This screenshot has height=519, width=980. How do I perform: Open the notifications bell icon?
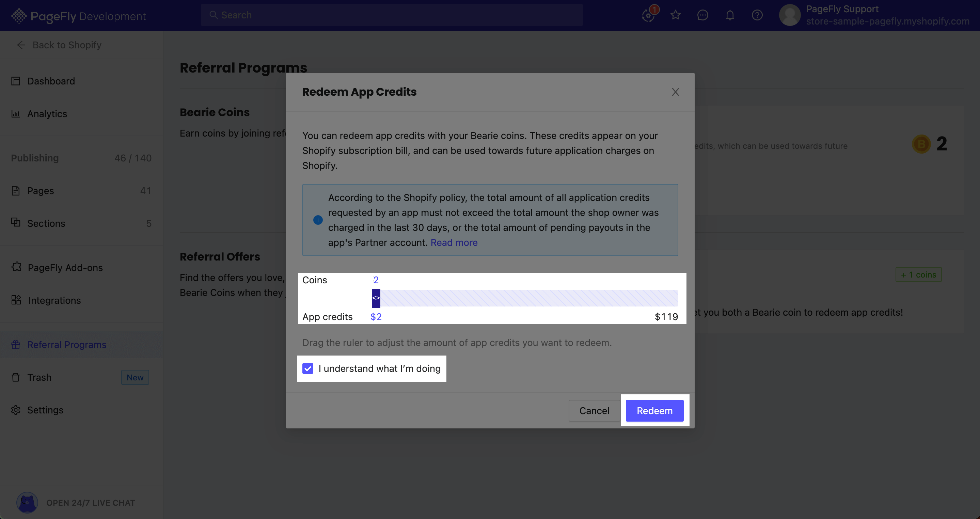click(730, 15)
